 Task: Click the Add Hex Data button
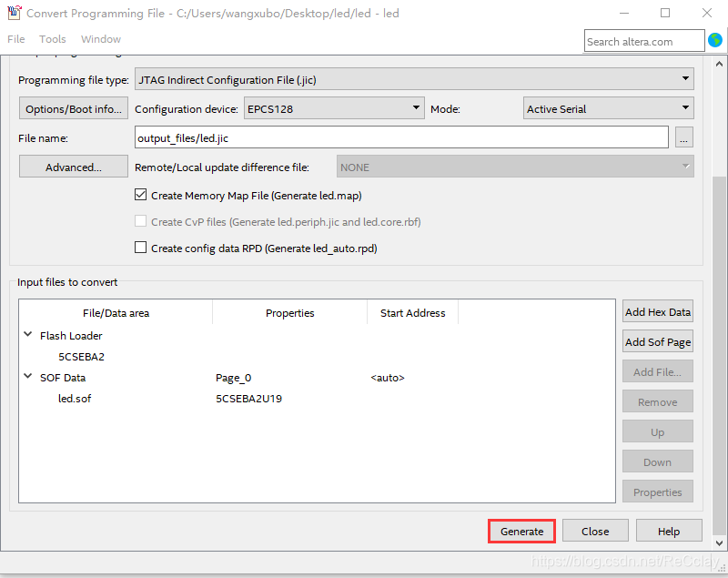point(657,311)
